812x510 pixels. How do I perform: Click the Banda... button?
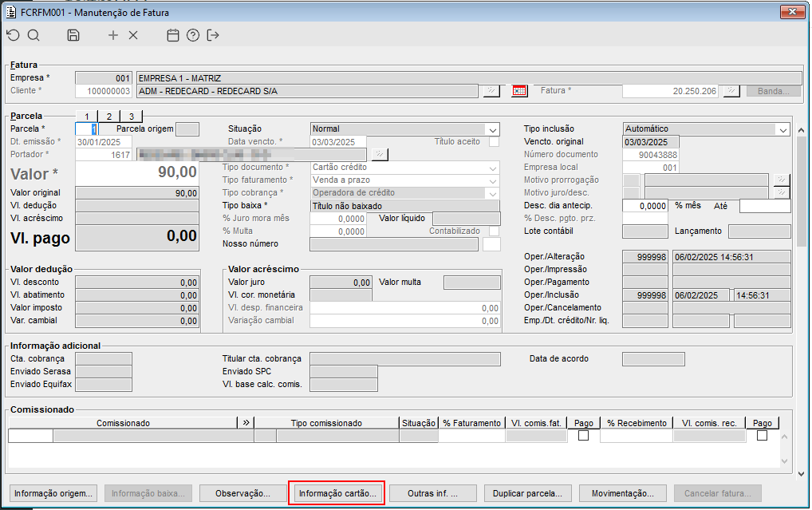click(773, 91)
